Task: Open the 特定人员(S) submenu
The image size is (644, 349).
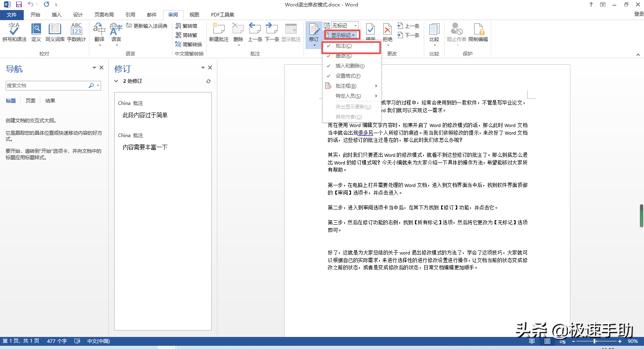Action: [351, 96]
